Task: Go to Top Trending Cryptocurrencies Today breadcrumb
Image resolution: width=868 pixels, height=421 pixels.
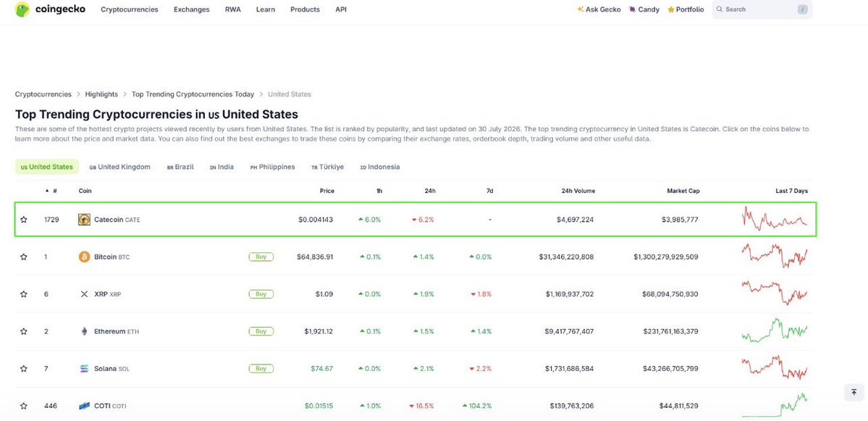Action: [193, 94]
